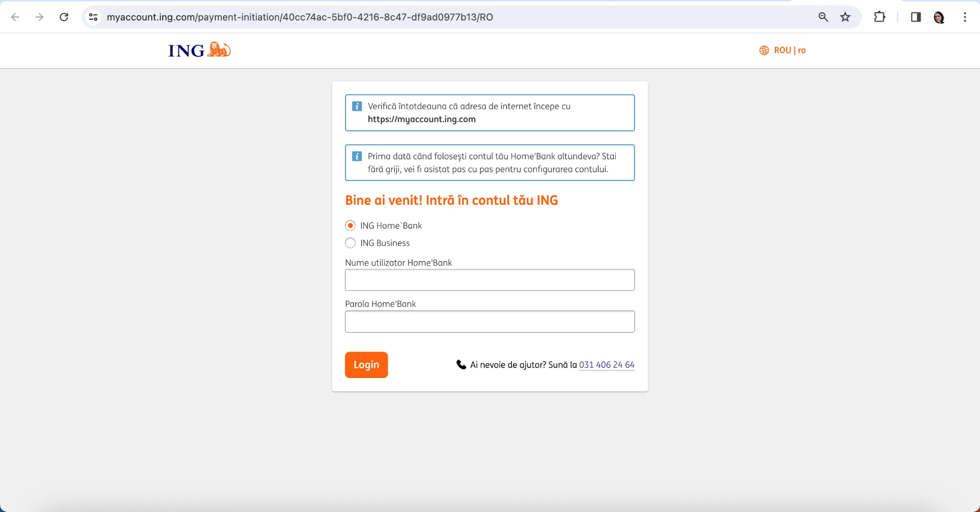This screenshot has width=980, height=512.
Task: Reload the ING login page
Action: pos(64,17)
